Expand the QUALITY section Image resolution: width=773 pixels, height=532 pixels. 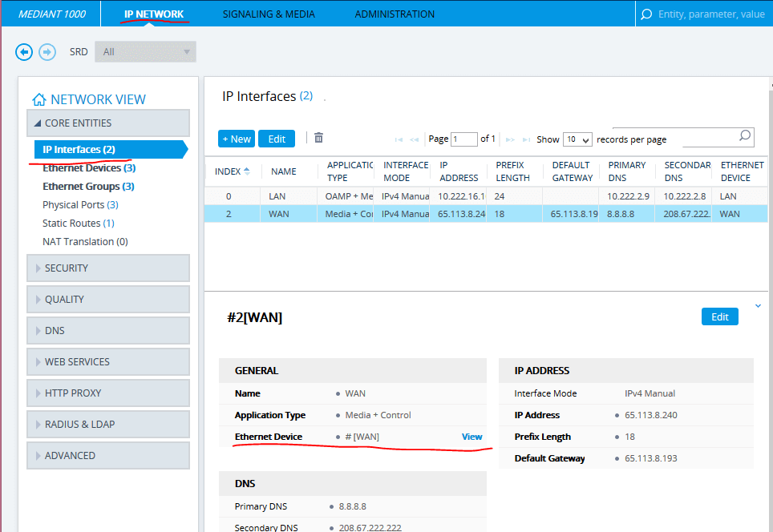[x=108, y=300]
